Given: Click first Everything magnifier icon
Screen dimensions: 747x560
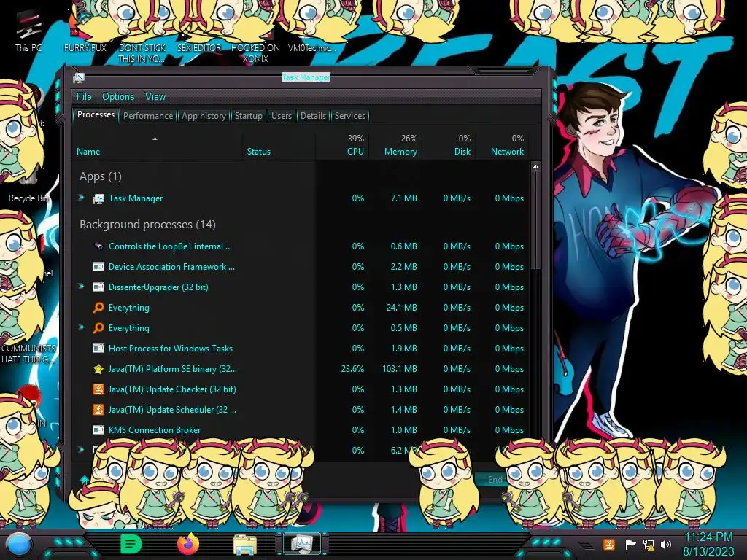Looking at the screenshot, I should tap(98, 308).
